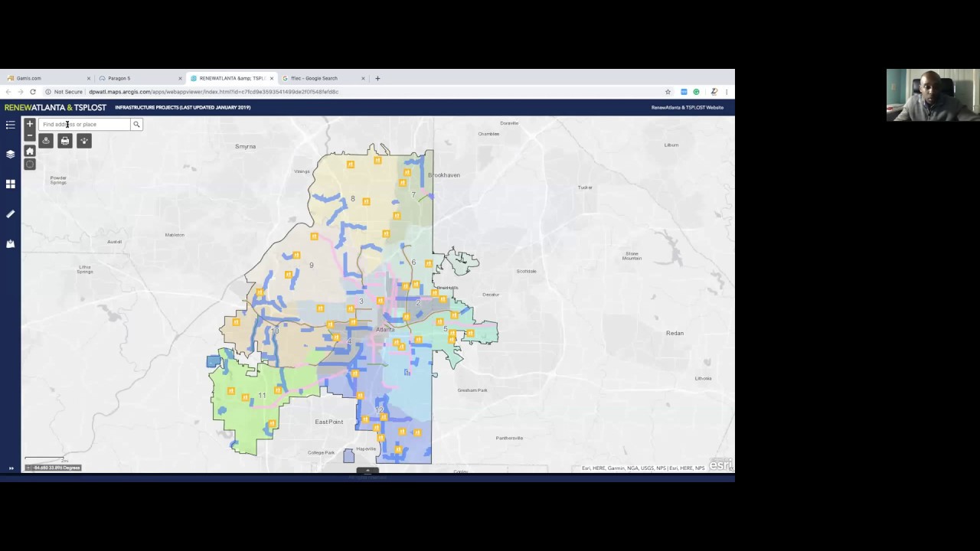
Task: Open the Chrome three-dot menu
Action: (727, 92)
